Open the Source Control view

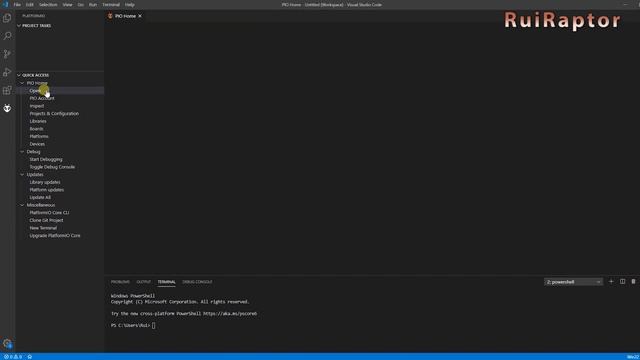(7, 54)
